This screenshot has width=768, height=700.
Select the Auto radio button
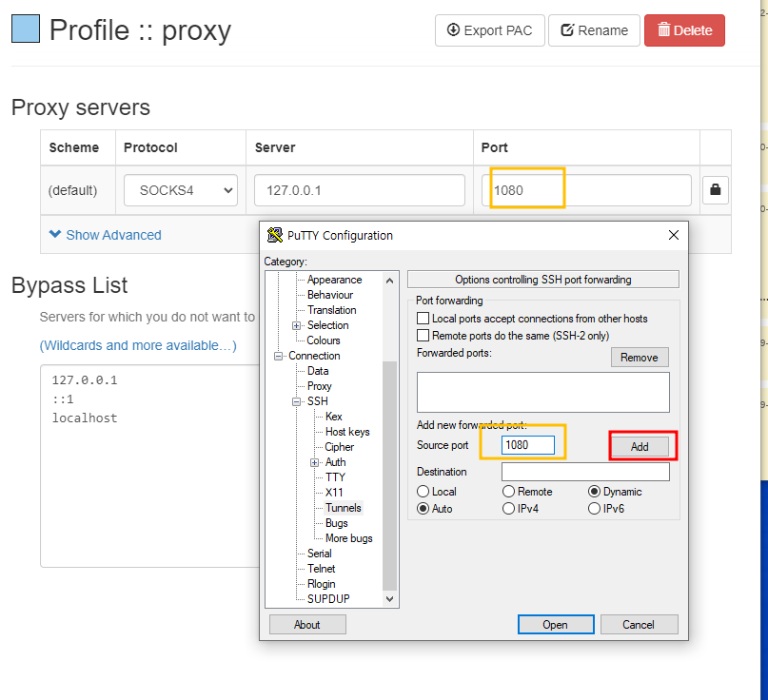pos(423,509)
